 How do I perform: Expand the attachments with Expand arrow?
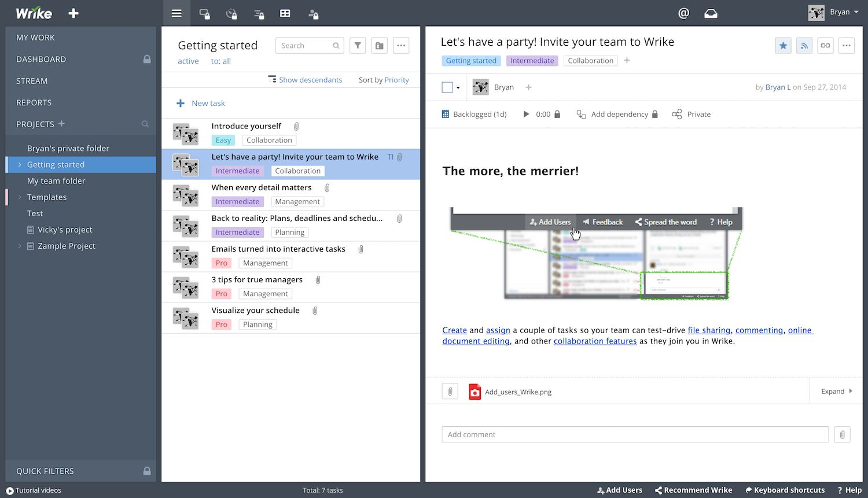pyautogui.click(x=837, y=392)
